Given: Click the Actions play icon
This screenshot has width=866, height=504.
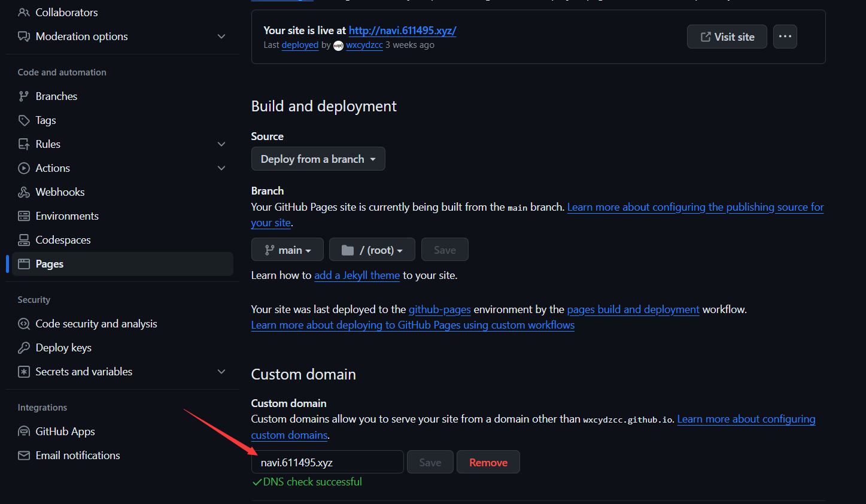Looking at the screenshot, I should point(24,168).
